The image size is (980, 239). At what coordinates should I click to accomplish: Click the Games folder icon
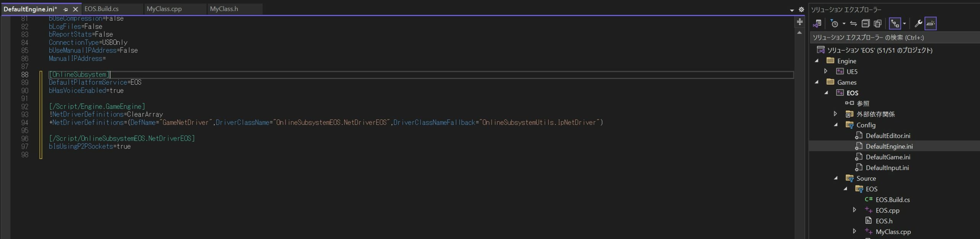pyautogui.click(x=830, y=82)
